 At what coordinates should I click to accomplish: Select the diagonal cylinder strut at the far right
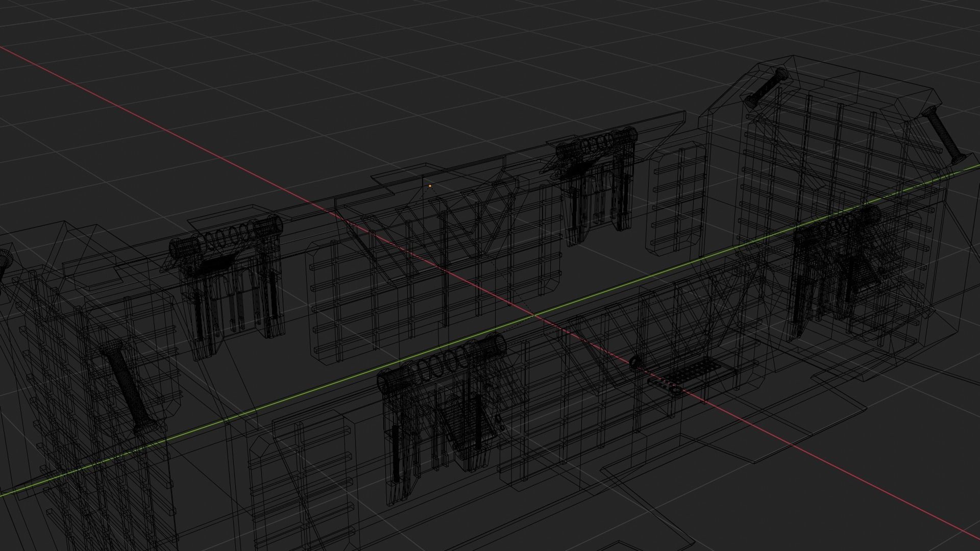[944, 135]
